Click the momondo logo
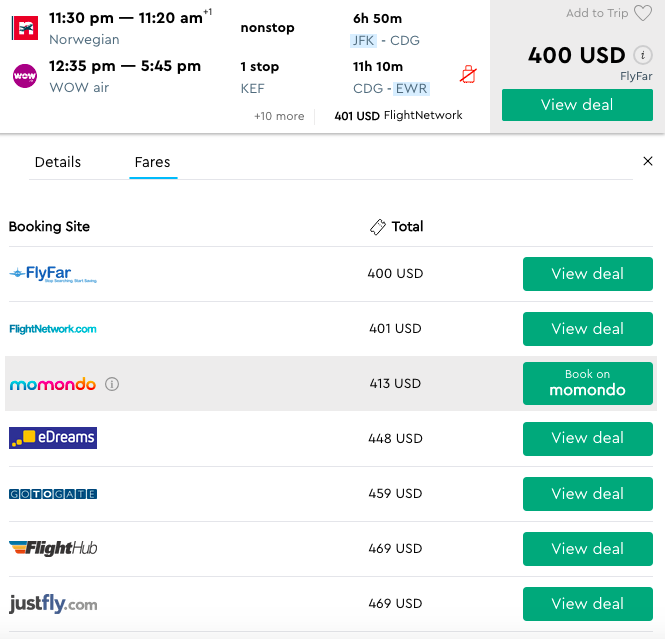Viewport: 665px width, 639px height. click(53, 384)
